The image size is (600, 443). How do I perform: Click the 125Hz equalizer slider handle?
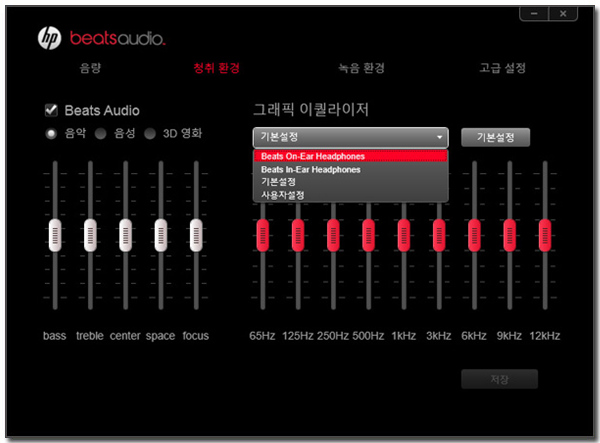(x=298, y=235)
